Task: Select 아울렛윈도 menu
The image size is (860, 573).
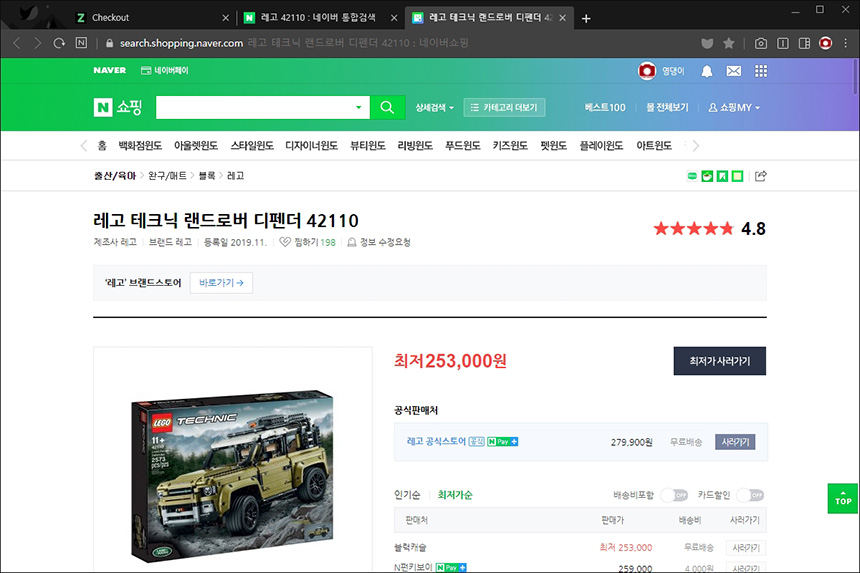Action: click(x=196, y=146)
